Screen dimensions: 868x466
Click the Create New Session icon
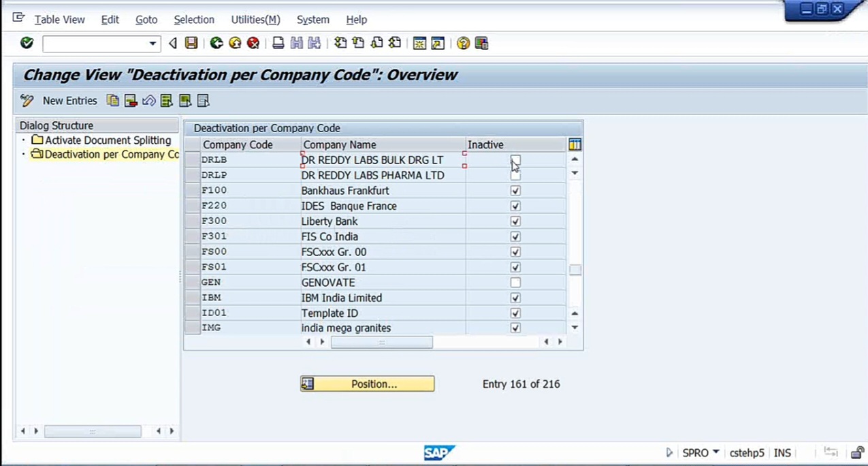point(419,43)
